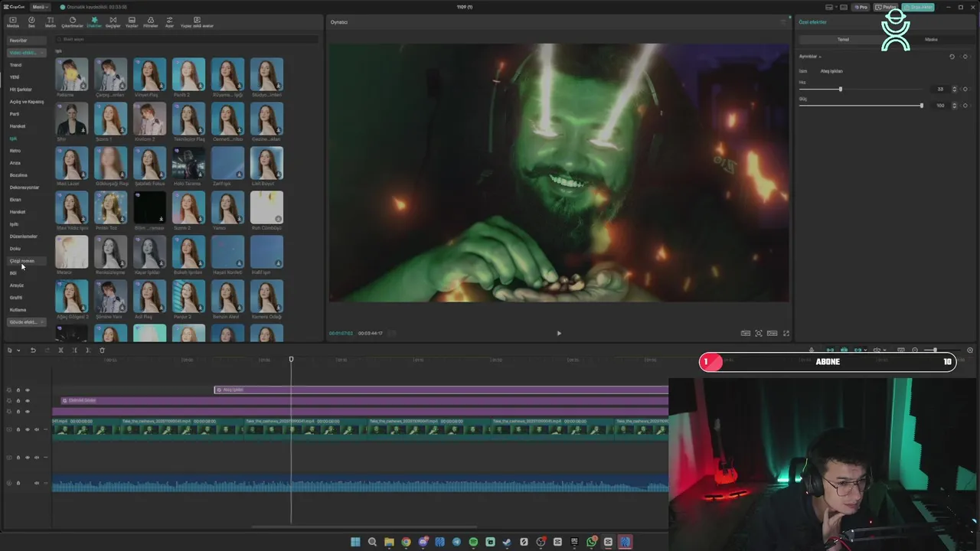Hide the Elektrikli Gözler effect track
980x551 pixels.
[x=28, y=401]
